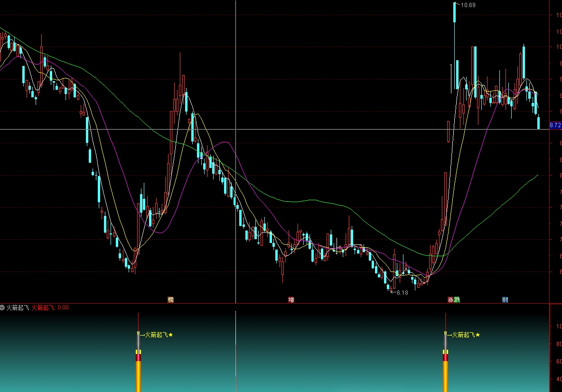
Task: Open the red 涨 event marker
Action: (450, 299)
